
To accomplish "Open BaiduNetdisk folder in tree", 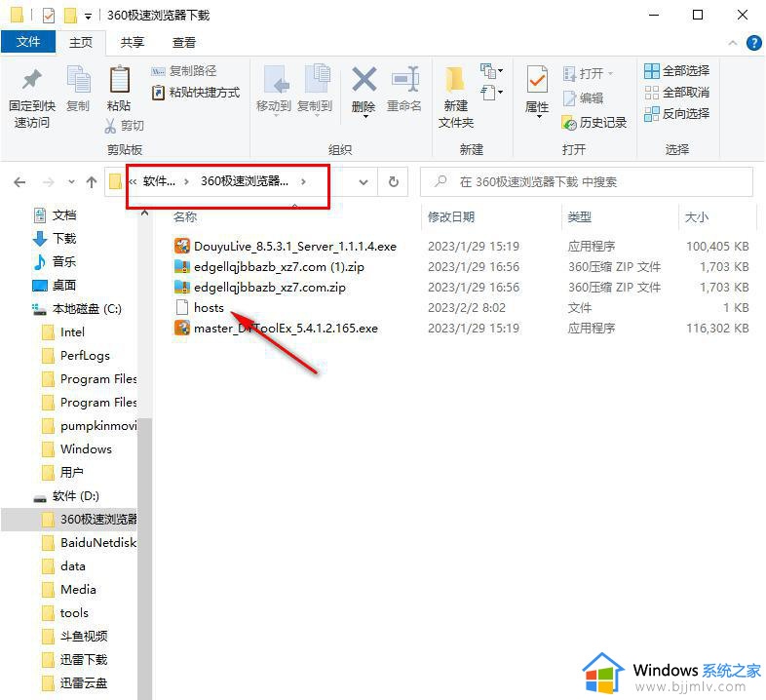I will coord(90,543).
